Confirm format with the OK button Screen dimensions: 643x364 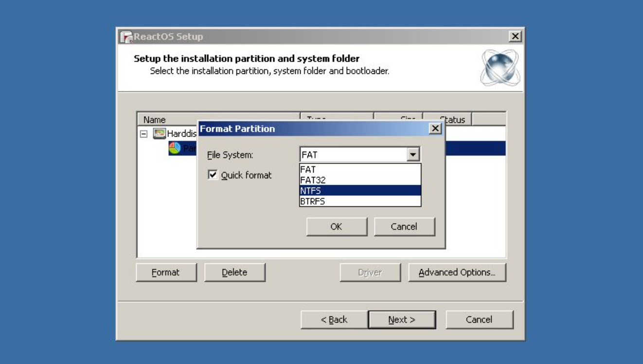(337, 226)
